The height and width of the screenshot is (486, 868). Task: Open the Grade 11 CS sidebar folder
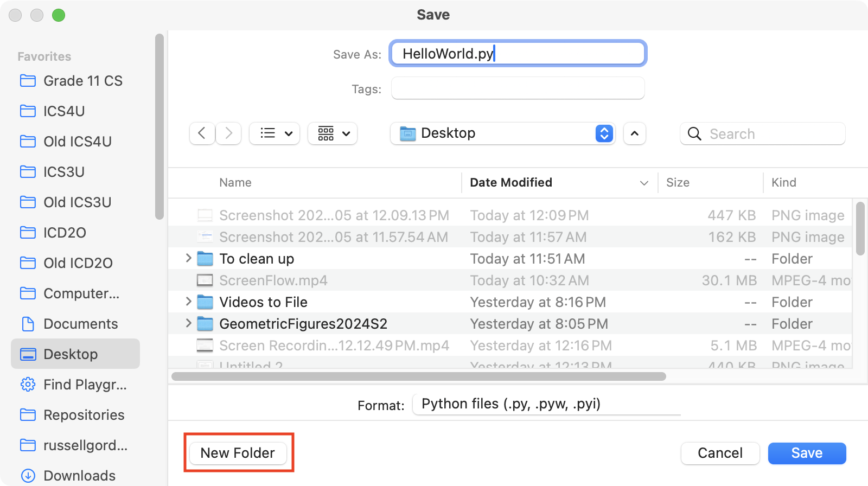[x=82, y=81]
